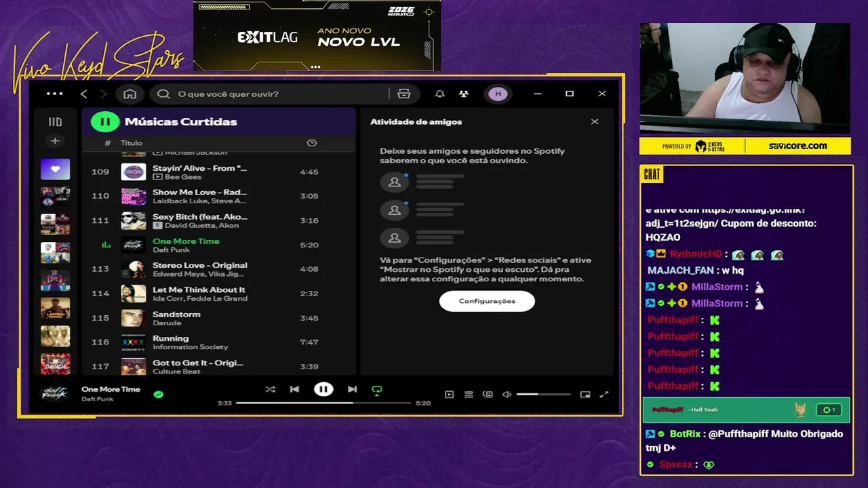This screenshot has width=868, height=488.
Task: Click the song progress bar
Action: 323,403
